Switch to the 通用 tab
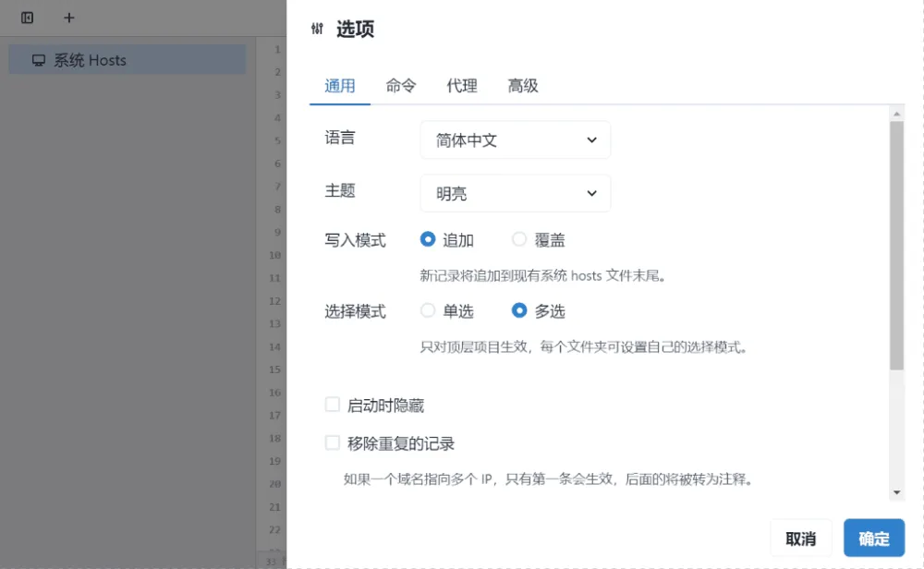Viewport: 924px width, 569px height. pyautogui.click(x=339, y=86)
